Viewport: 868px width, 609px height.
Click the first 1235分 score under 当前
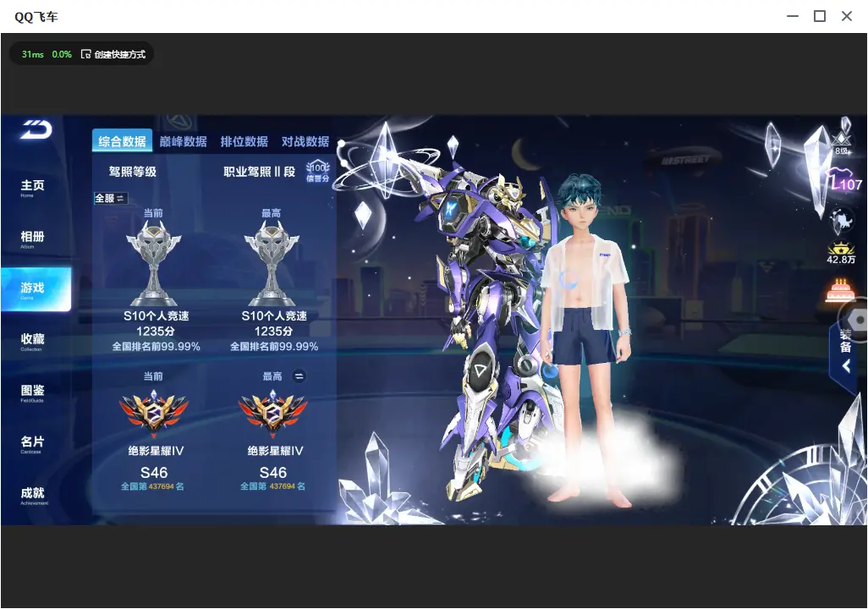click(156, 331)
